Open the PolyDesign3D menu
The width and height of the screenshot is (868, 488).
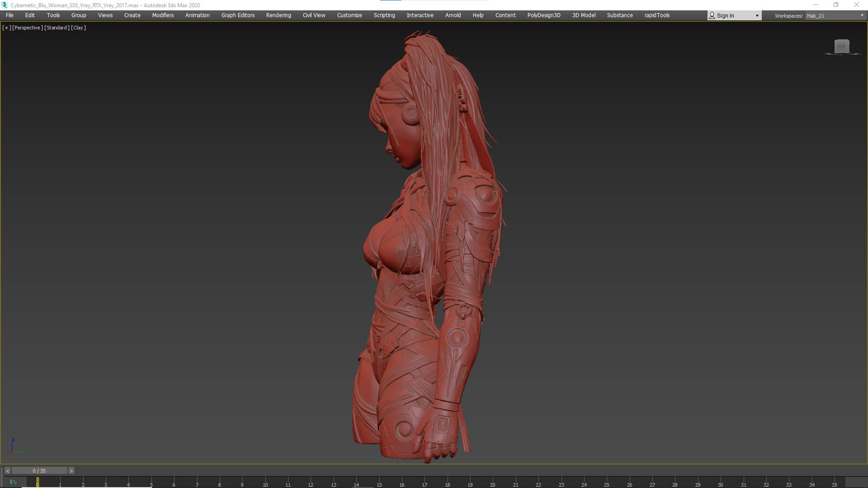(544, 15)
